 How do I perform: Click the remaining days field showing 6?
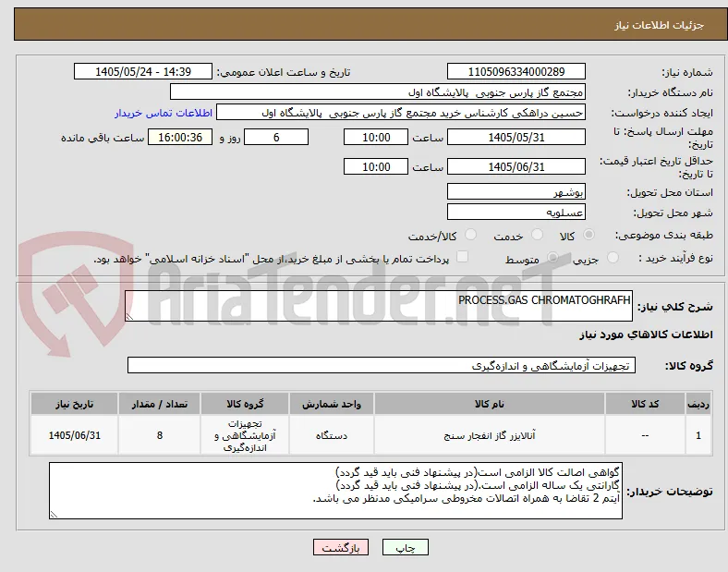coord(276,138)
